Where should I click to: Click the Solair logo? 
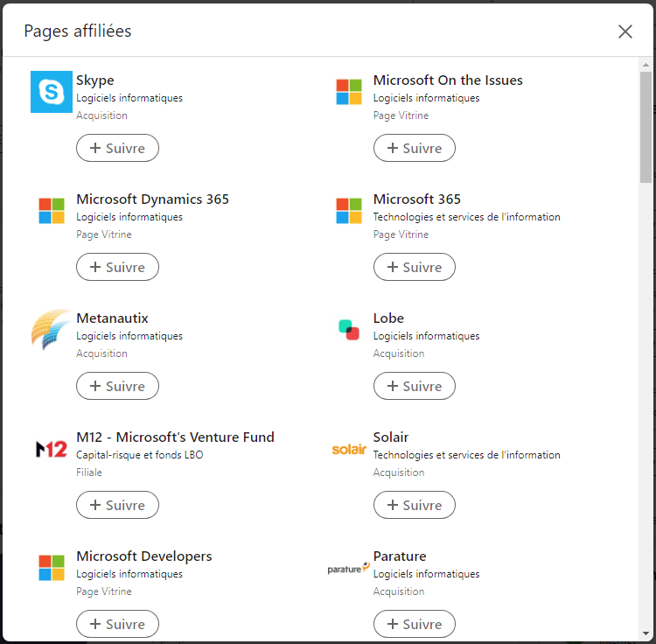click(x=349, y=449)
